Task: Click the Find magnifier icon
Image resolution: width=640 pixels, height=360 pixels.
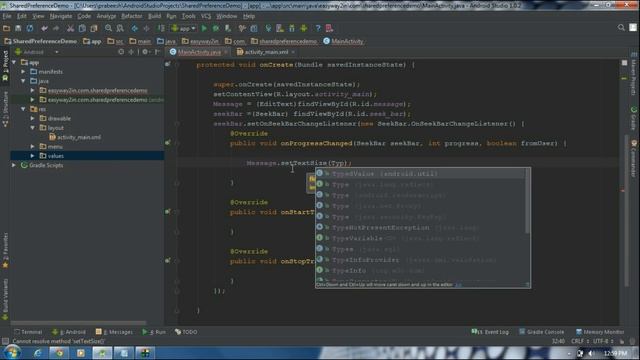Action: (108, 28)
